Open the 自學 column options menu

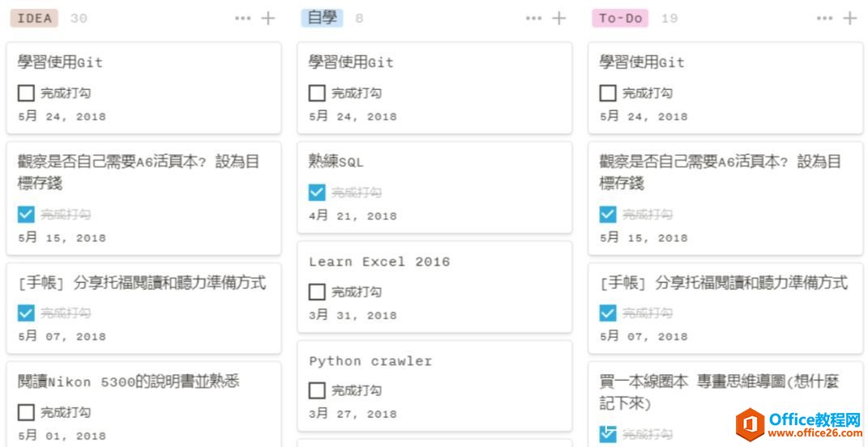533,18
